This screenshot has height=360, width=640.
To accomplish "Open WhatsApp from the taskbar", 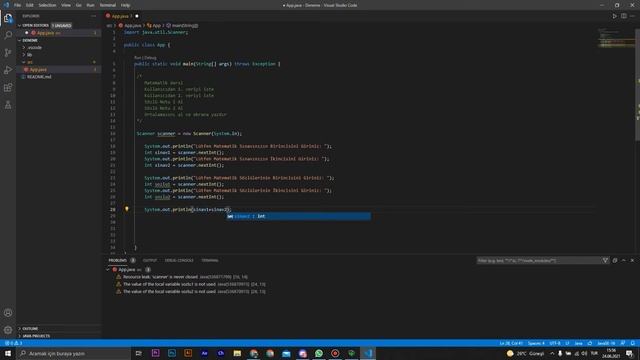I will click(319, 353).
